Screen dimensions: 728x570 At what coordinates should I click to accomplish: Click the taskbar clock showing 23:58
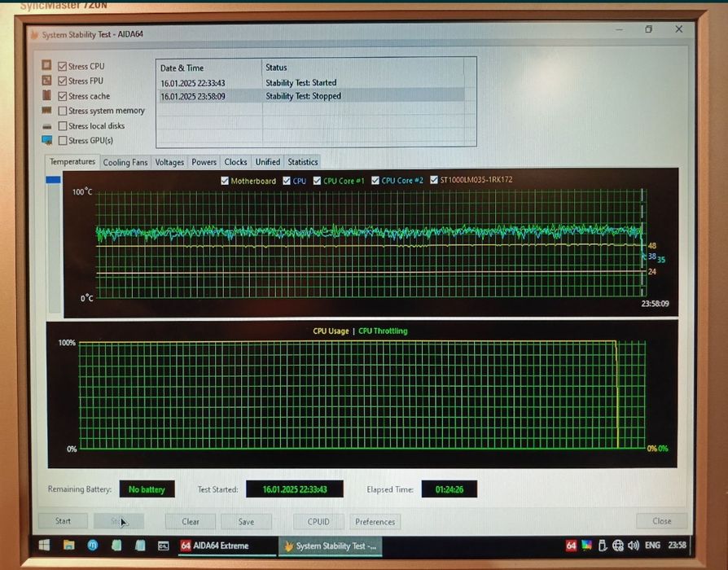coord(677,545)
